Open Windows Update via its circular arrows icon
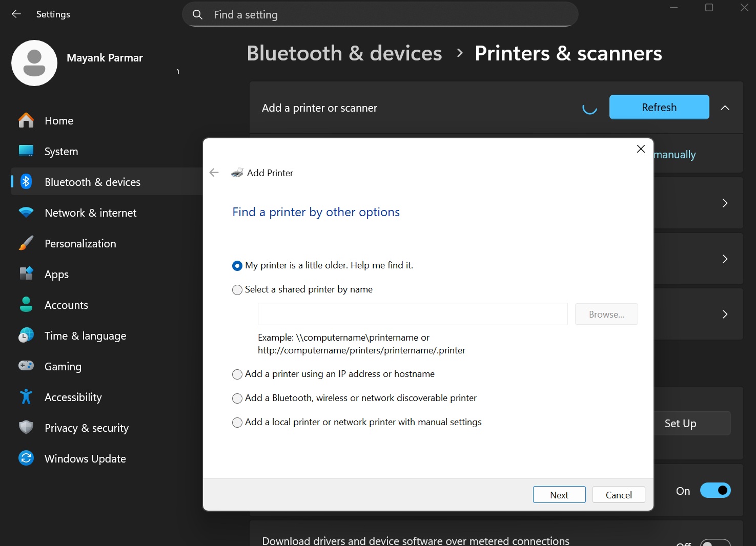Image resolution: width=756 pixels, height=546 pixels. [26, 458]
